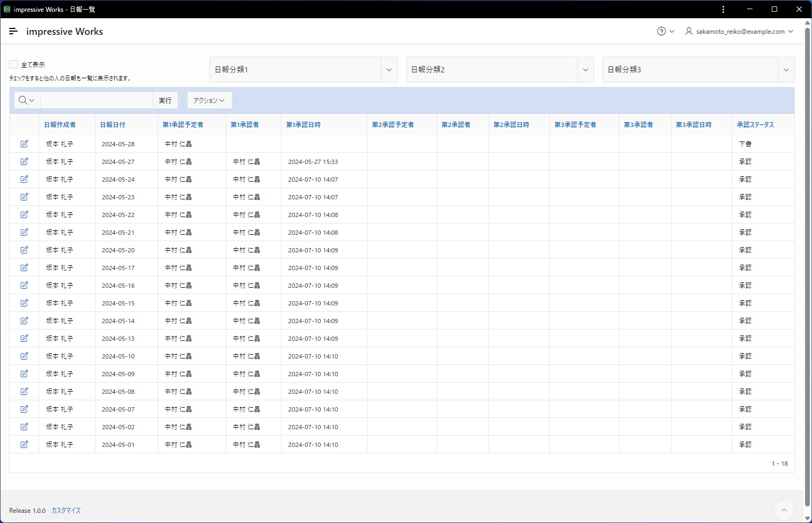
Task: Open the カスタマイズ link in footer
Action: 66,511
